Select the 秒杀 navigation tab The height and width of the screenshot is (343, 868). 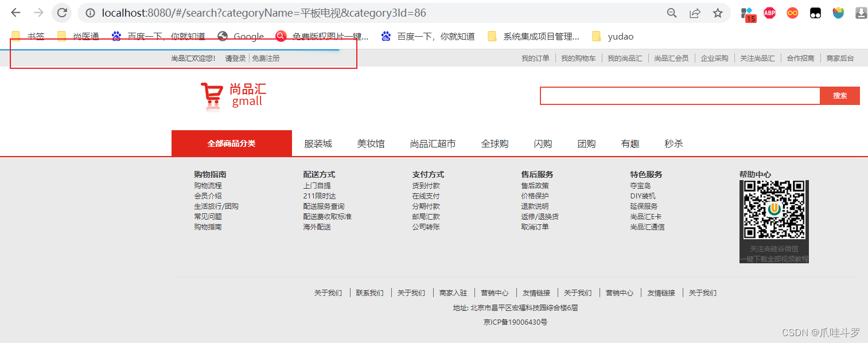pyautogui.click(x=673, y=143)
